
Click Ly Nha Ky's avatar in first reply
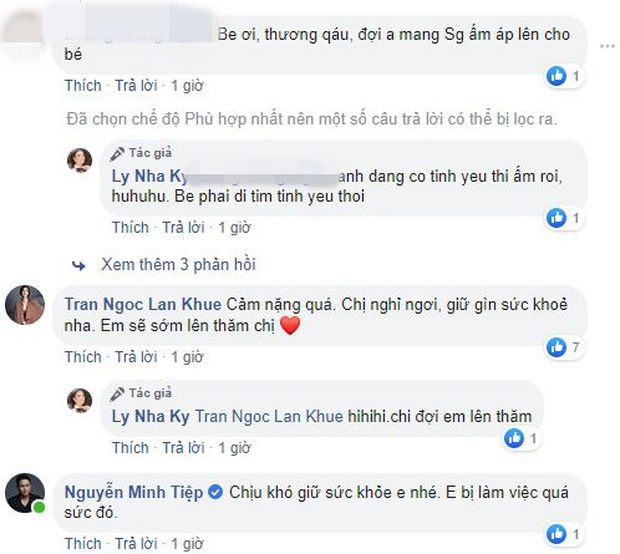point(80,159)
